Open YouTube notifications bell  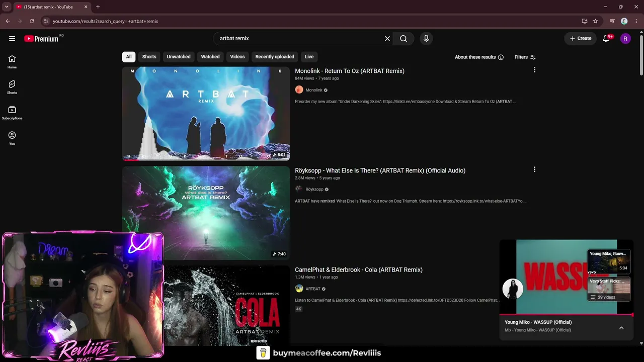[606, 39]
